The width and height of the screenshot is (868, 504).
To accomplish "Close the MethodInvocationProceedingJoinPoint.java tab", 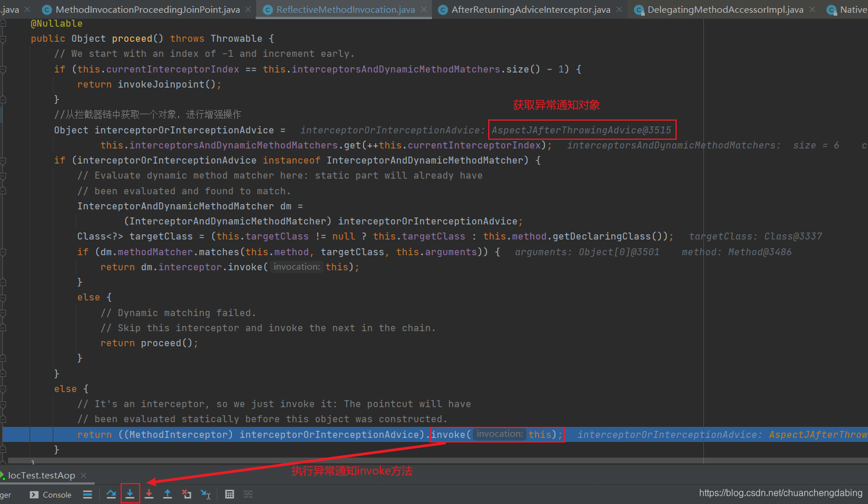I will (x=248, y=10).
